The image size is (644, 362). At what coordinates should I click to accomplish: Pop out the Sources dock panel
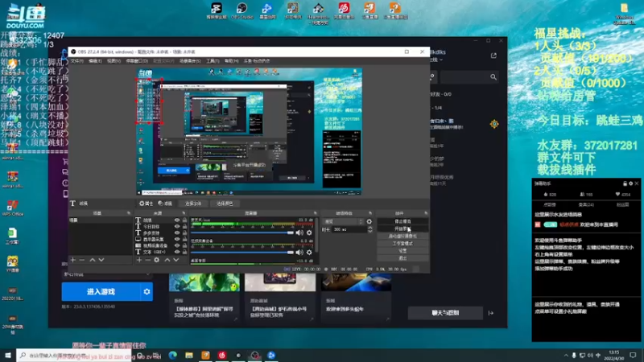click(184, 213)
